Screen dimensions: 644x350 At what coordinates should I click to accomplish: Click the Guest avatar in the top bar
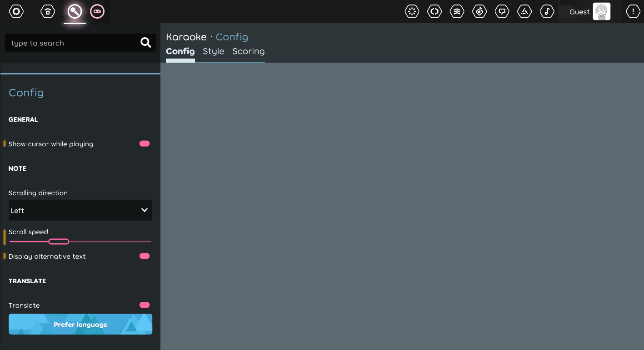pyautogui.click(x=601, y=11)
